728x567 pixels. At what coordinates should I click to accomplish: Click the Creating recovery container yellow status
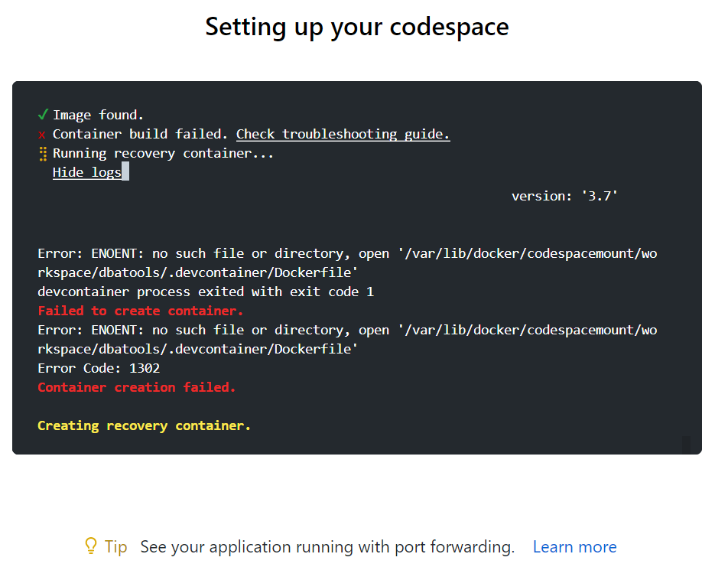tap(145, 425)
